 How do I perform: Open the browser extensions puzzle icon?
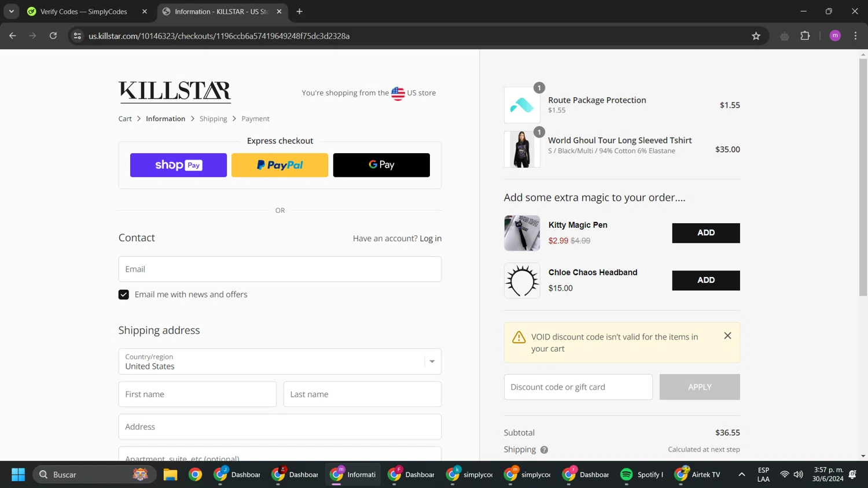805,36
